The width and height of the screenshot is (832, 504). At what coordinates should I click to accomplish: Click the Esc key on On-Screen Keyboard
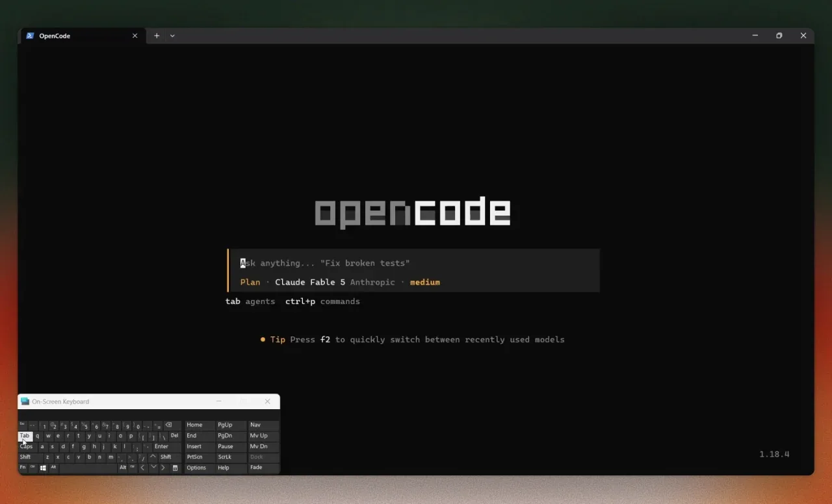[23, 425]
